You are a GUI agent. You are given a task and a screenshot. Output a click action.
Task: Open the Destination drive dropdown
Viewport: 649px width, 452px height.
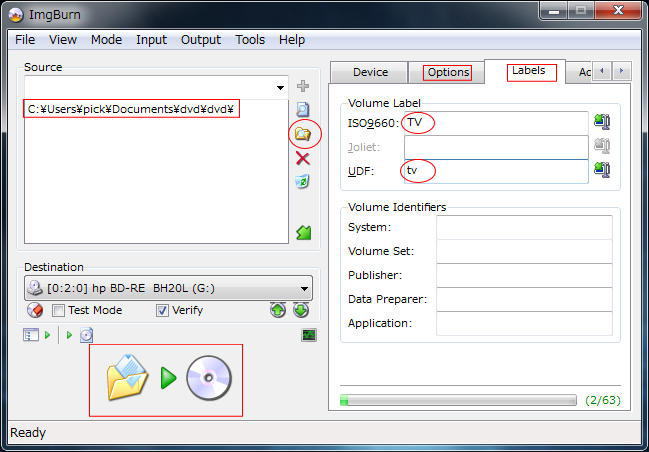(304, 289)
